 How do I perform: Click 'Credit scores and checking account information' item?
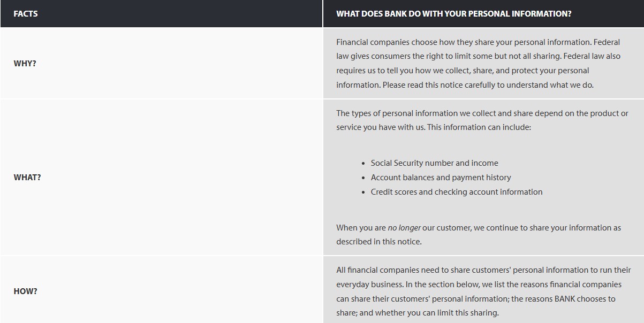pyautogui.click(x=456, y=192)
